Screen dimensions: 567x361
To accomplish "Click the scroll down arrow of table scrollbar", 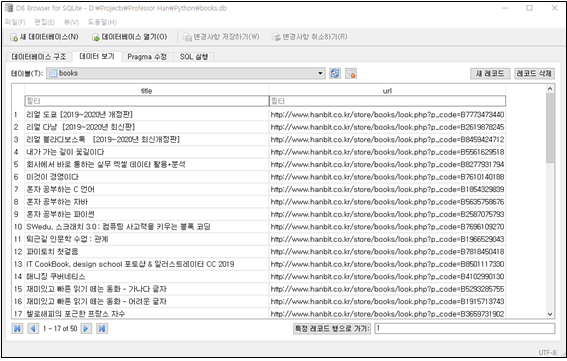I will click(550, 314).
